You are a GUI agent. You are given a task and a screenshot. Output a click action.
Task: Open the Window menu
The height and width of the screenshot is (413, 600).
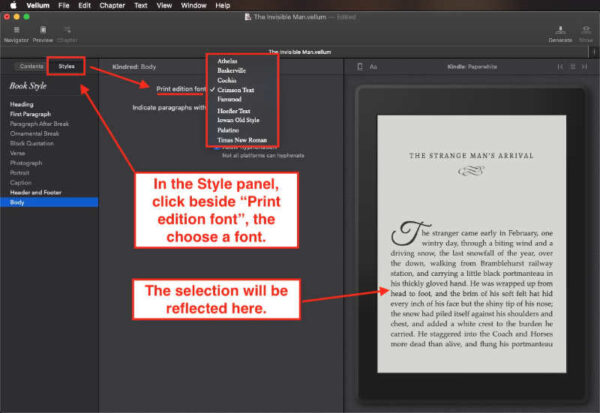[x=194, y=5]
